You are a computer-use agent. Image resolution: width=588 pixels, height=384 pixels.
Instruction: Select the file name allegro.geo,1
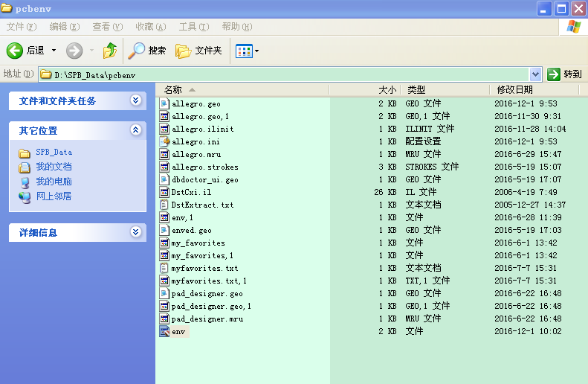pyautogui.click(x=200, y=116)
